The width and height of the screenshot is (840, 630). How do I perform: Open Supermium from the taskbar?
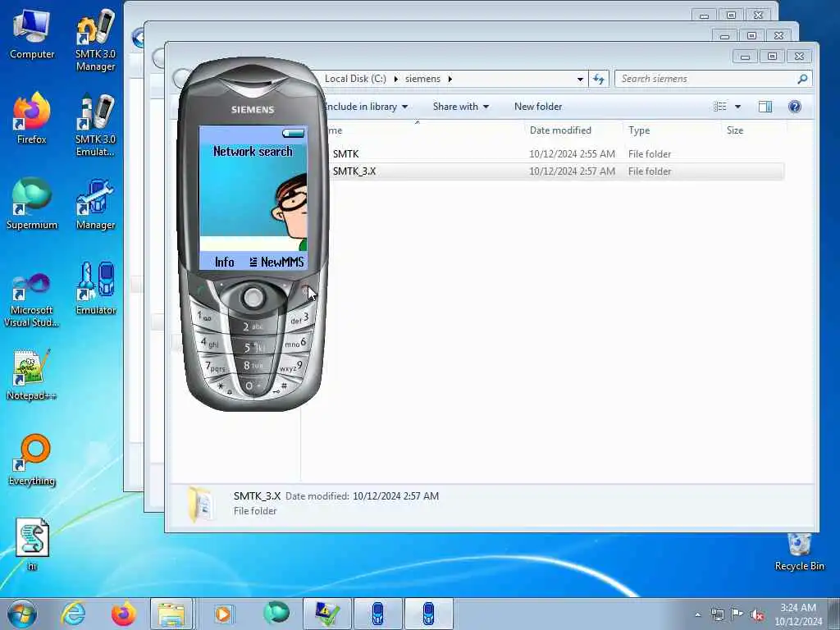276,614
